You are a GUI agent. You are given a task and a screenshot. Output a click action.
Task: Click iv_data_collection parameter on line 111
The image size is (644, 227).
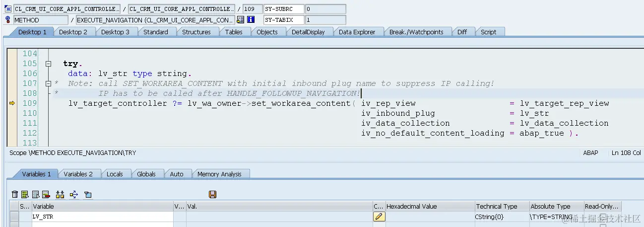click(405, 123)
